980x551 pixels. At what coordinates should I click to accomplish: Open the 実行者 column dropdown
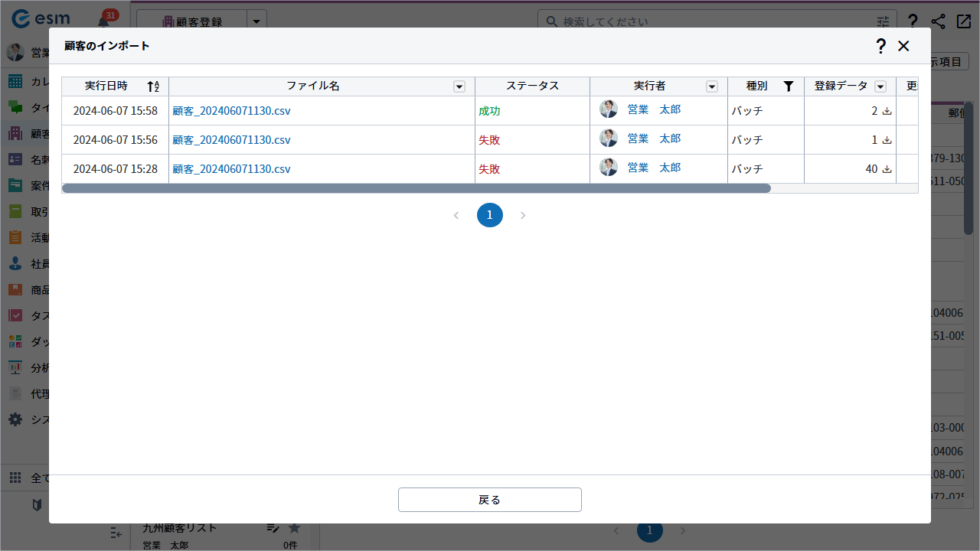coord(712,86)
